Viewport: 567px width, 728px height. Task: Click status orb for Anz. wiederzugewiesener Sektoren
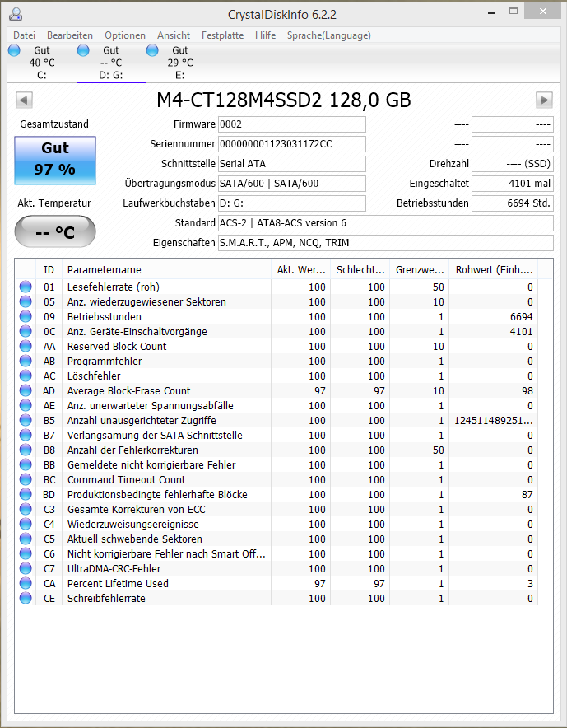click(x=26, y=301)
